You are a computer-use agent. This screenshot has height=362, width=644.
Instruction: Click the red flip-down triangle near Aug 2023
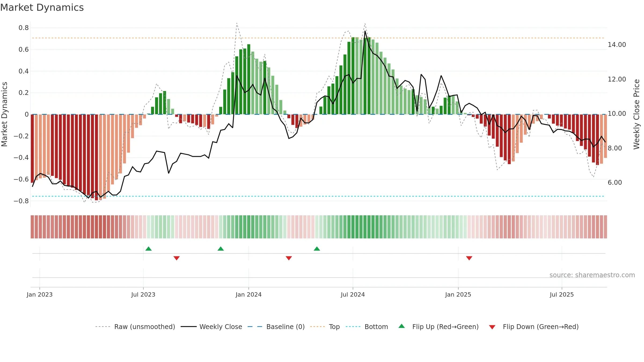[x=177, y=258]
